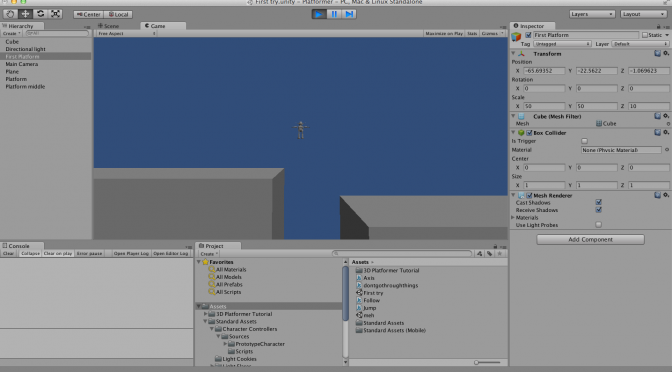The image size is (672, 372).
Task: Select the Scale tool in toolbar
Action: pos(56,14)
